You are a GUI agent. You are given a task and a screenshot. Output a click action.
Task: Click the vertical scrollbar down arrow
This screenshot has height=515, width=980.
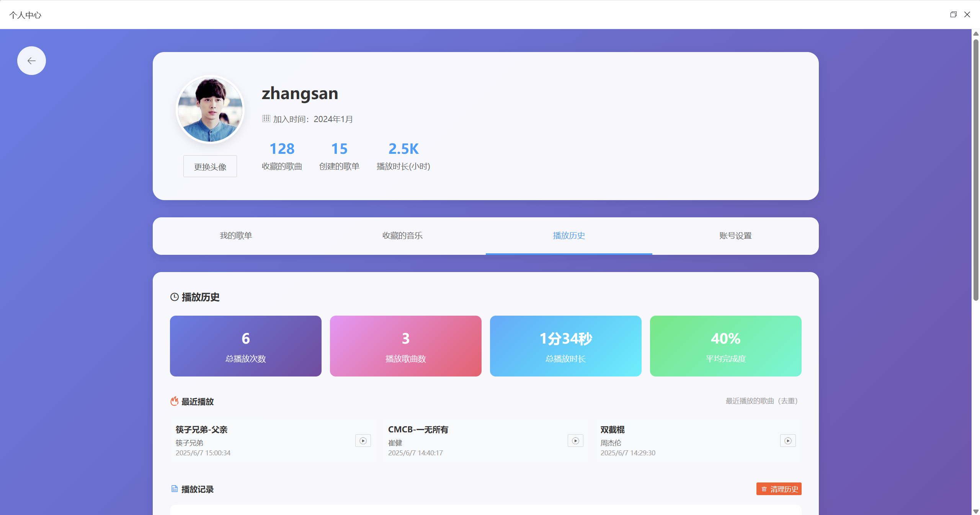point(976,511)
